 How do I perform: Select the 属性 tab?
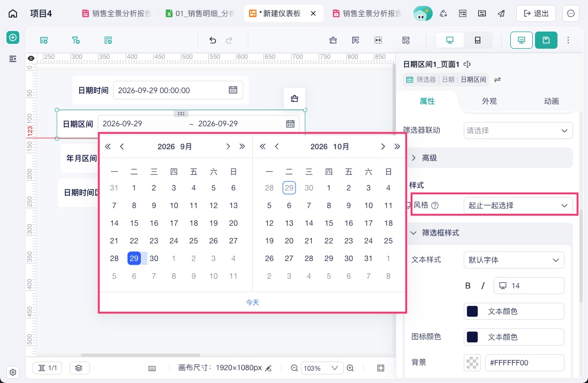[427, 101]
